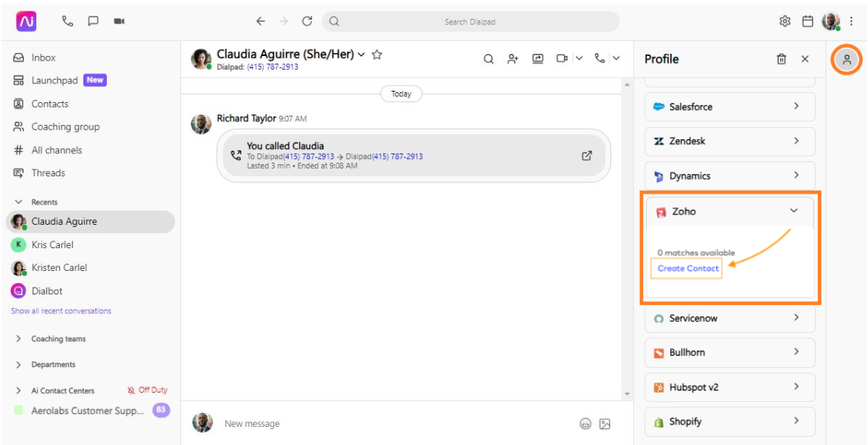The height and width of the screenshot is (445, 868).
Task: Expand Coaching teams section
Action: point(18,338)
